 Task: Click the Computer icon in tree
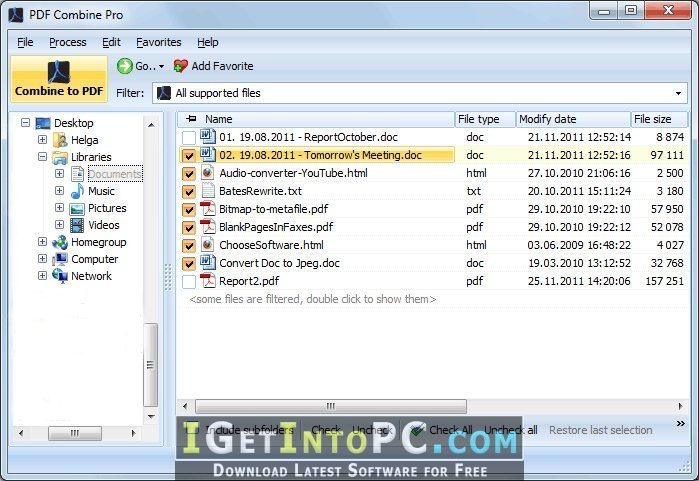(x=60, y=259)
